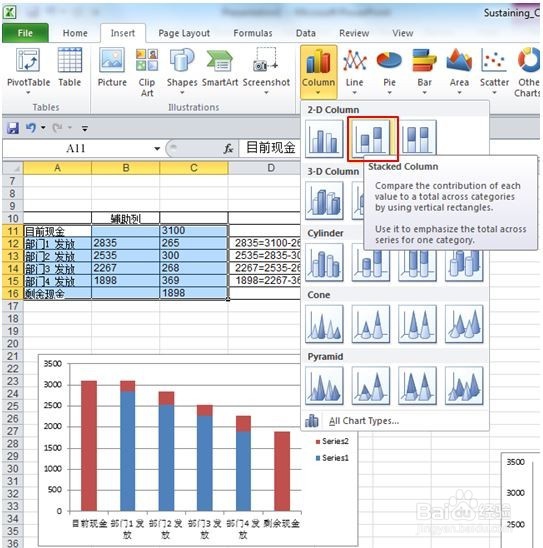Switch to the Home tab
The height and width of the screenshot is (548, 543).
75,33
